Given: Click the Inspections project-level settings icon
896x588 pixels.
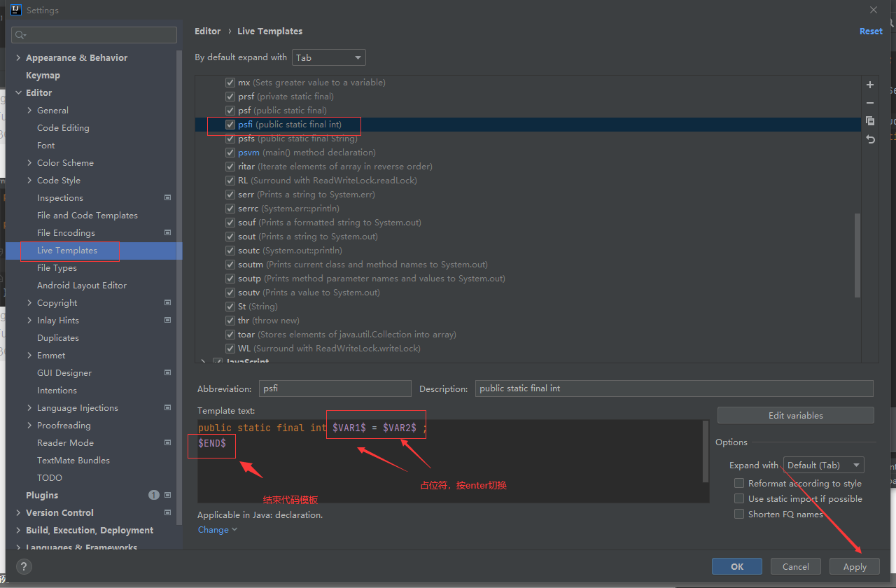Looking at the screenshot, I should 167,198.
